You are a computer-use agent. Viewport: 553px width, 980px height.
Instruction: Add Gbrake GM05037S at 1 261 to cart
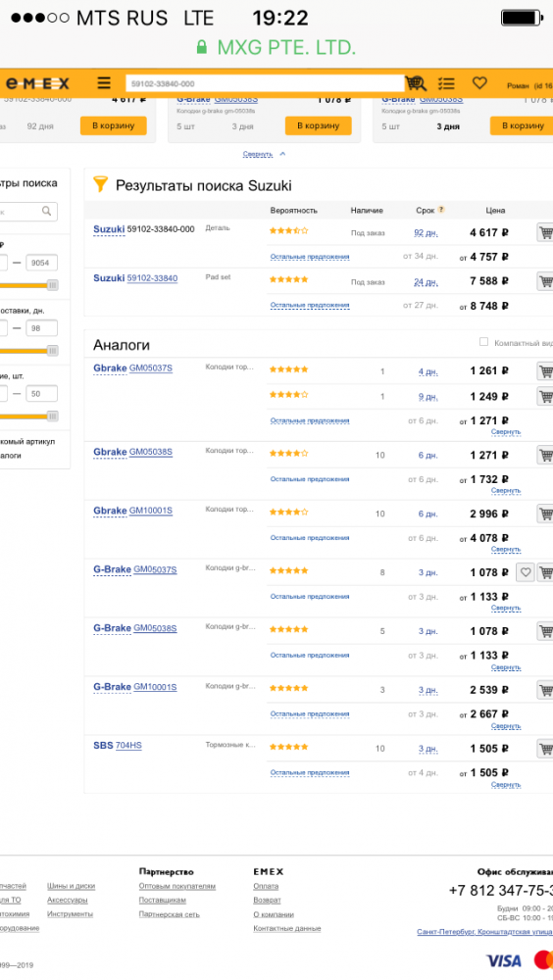545,371
